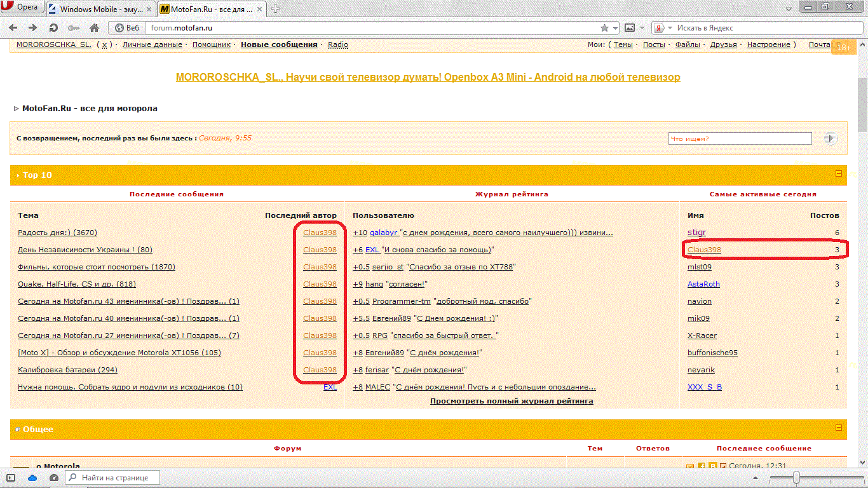This screenshot has height=488, width=868.
Task: Open my Темы link
Action: (x=623, y=44)
